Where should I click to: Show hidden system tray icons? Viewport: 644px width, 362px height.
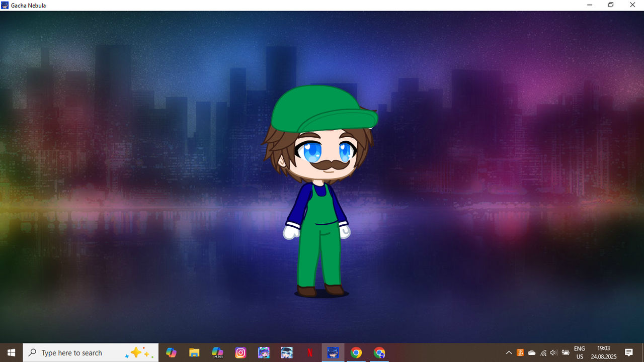pos(509,352)
